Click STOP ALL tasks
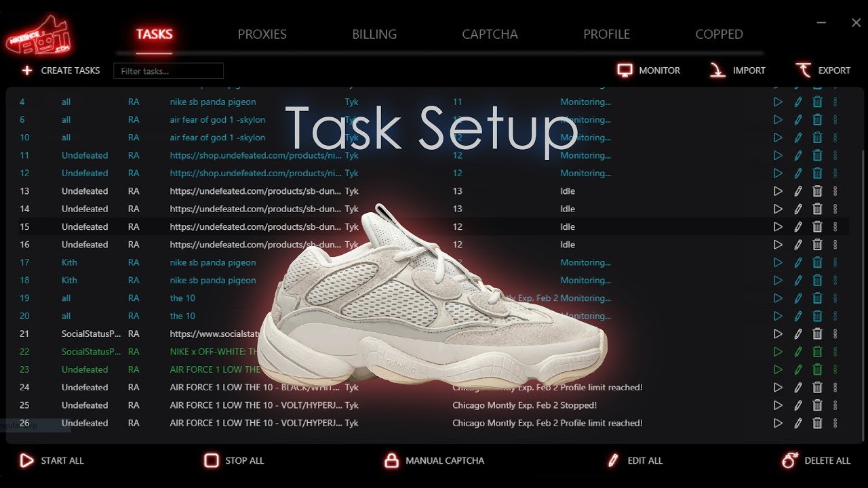 (234, 461)
